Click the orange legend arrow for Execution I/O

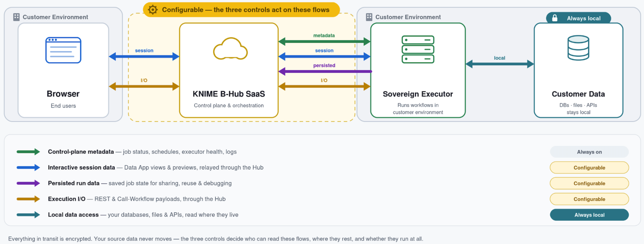click(x=28, y=199)
